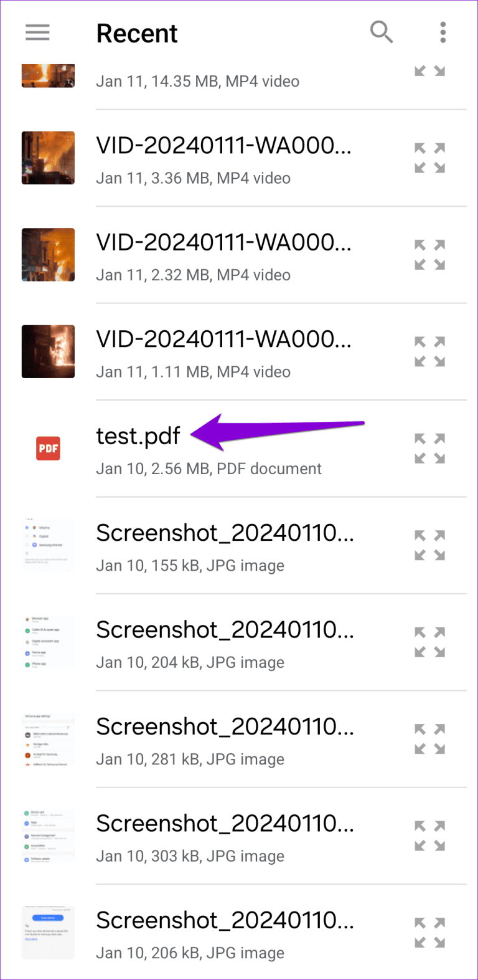
Task: Select the red PDF icon for test.pdf
Action: pyautogui.click(x=48, y=448)
